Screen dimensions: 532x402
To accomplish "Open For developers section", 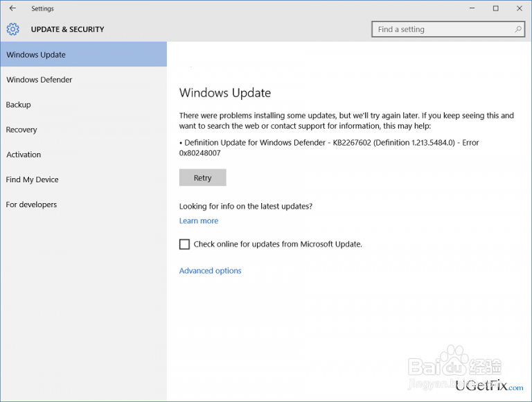I will point(83,204).
